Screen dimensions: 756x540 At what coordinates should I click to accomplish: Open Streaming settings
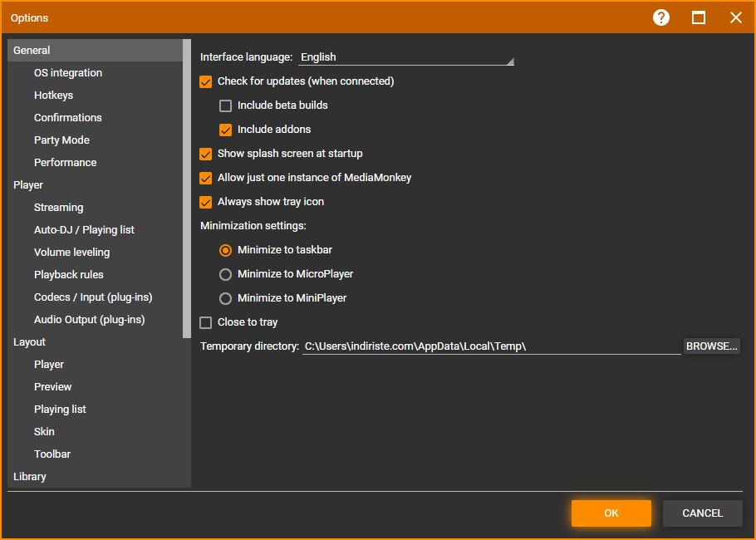click(x=59, y=208)
